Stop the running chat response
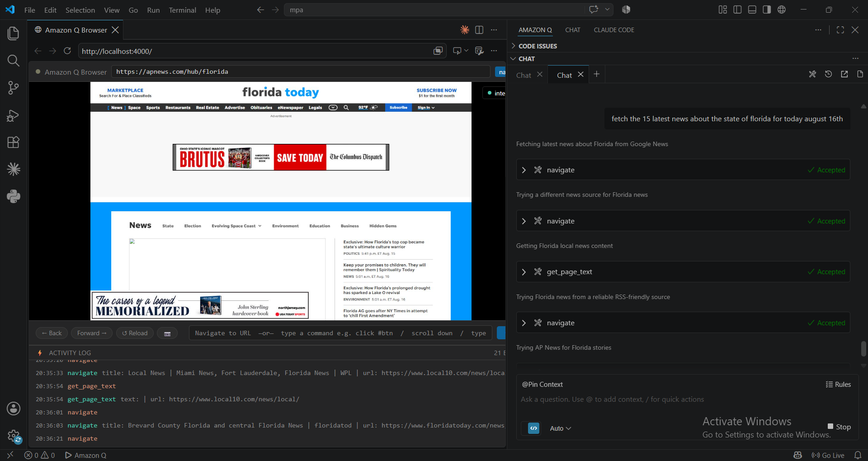The width and height of the screenshot is (868, 461). 839,427
